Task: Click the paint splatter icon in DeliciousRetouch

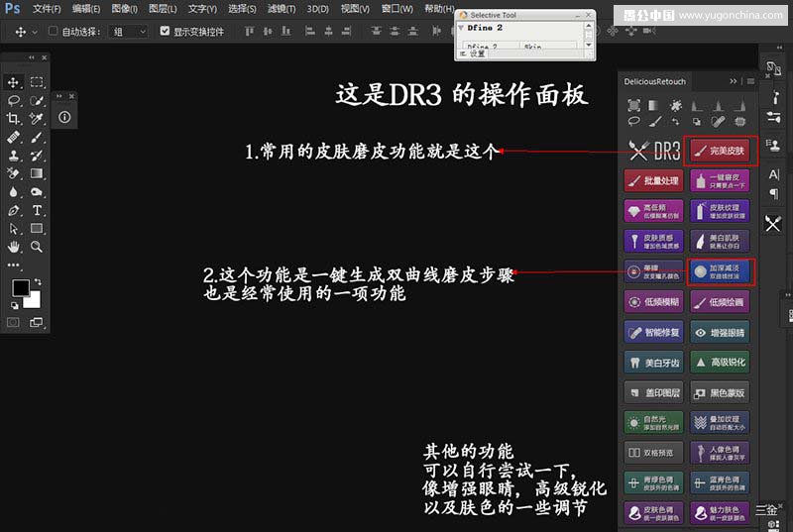Action: (x=676, y=105)
